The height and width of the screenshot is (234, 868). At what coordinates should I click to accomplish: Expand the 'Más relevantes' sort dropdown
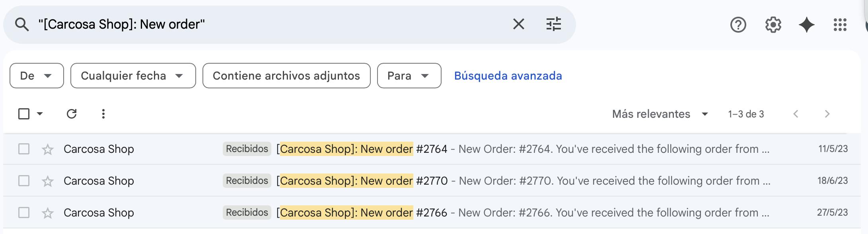point(660,114)
